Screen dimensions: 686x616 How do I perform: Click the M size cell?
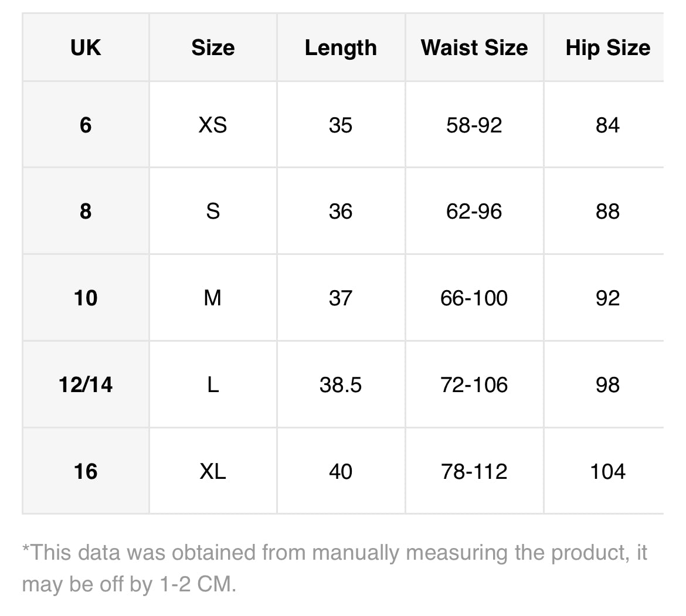(213, 298)
